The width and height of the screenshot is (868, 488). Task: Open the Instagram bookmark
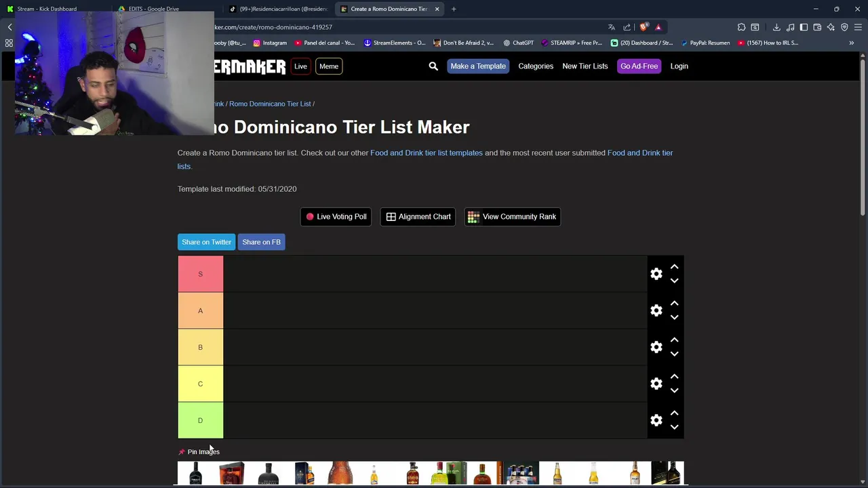[269, 43]
